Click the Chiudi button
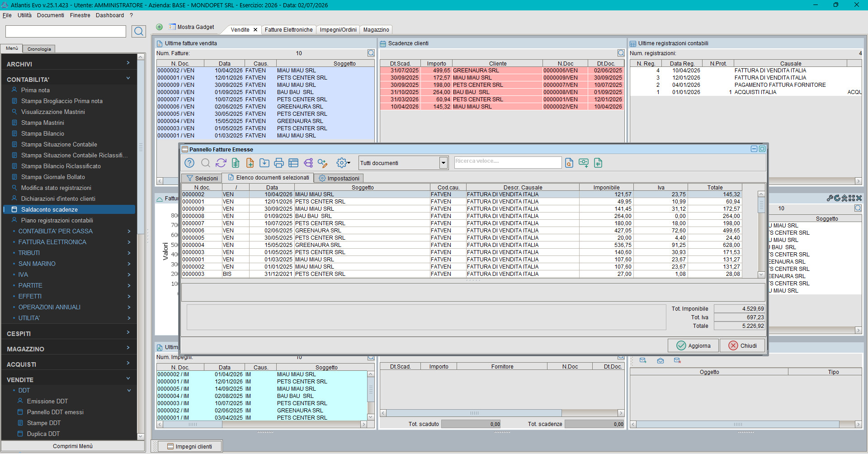This screenshot has width=868, height=454. coord(742,345)
